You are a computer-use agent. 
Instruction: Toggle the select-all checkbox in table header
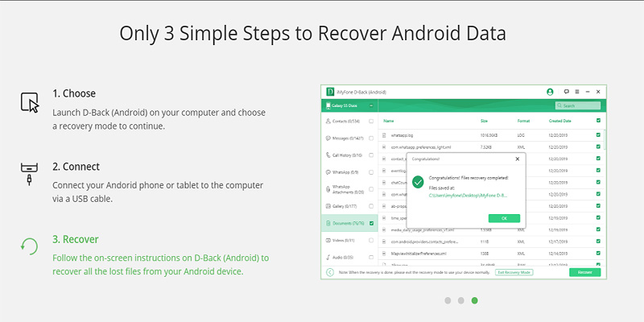point(597,121)
